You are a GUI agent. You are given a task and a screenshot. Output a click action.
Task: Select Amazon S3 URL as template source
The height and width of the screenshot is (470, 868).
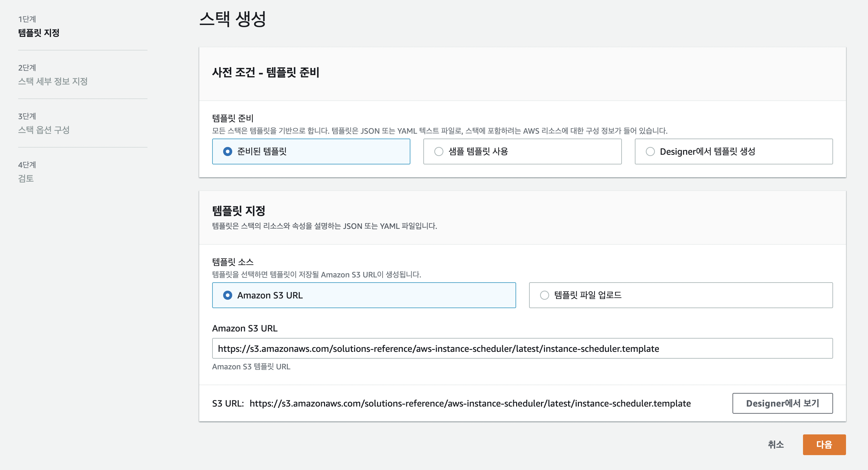pyautogui.click(x=228, y=295)
